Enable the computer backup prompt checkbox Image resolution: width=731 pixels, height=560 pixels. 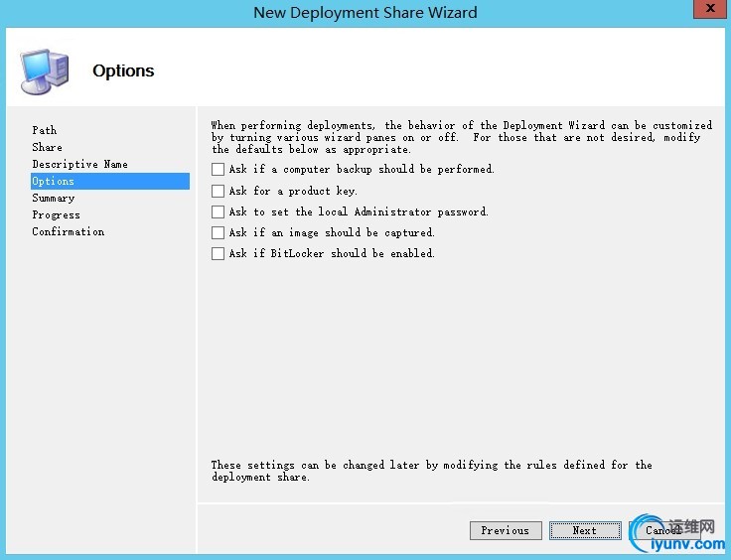pos(218,169)
